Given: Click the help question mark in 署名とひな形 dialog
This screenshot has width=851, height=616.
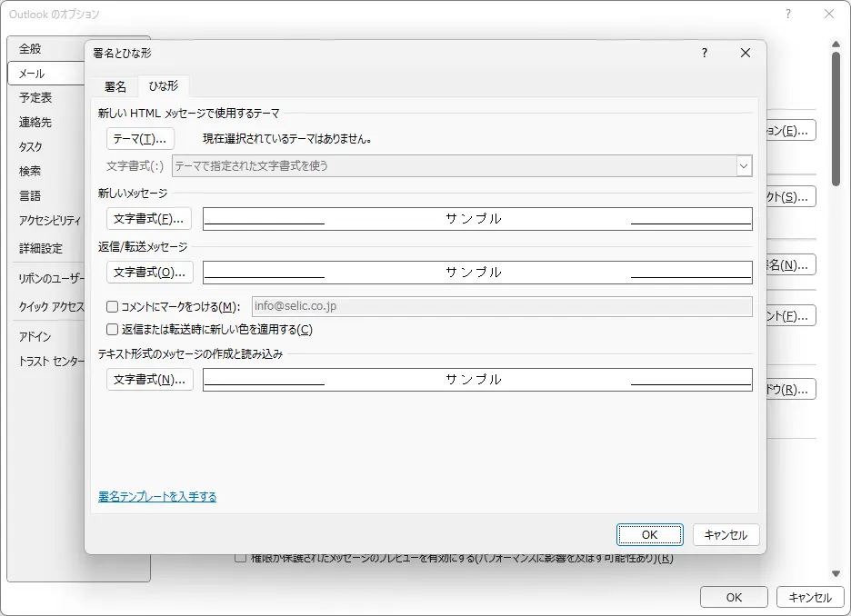Looking at the screenshot, I should click(704, 54).
